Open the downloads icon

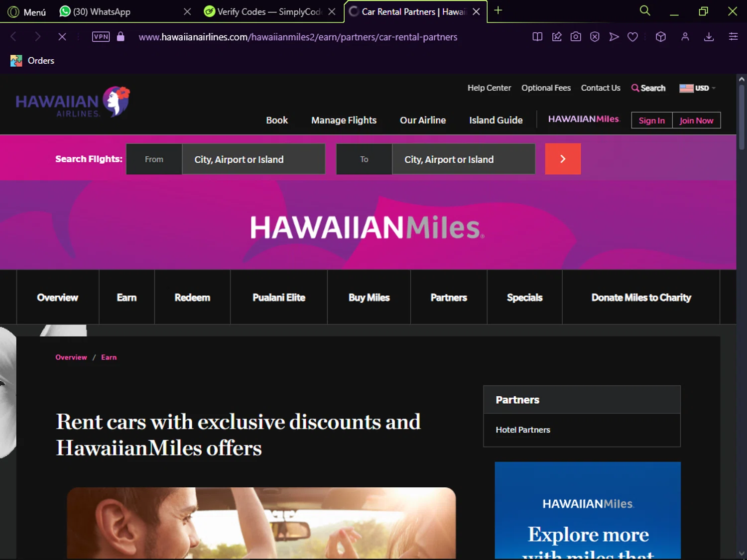pyautogui.click(x=709, y=37)
